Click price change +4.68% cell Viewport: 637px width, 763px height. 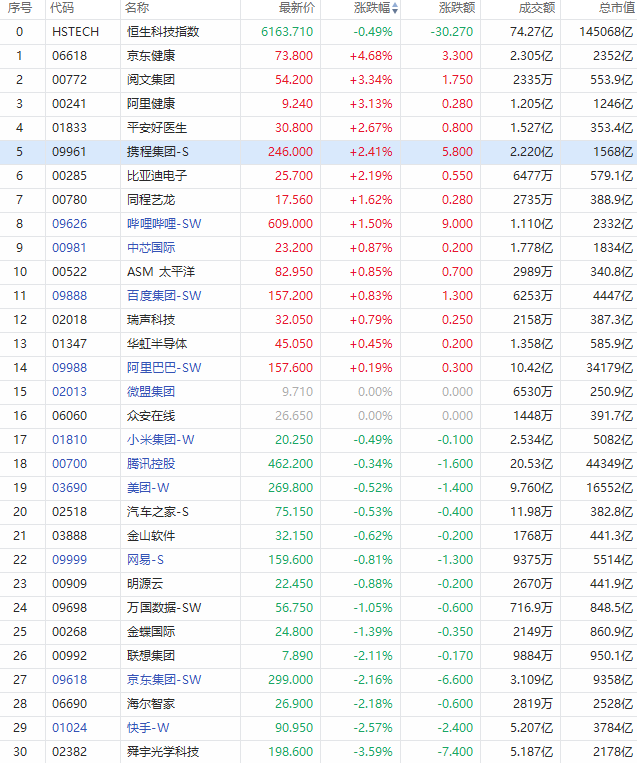point(371,56)
